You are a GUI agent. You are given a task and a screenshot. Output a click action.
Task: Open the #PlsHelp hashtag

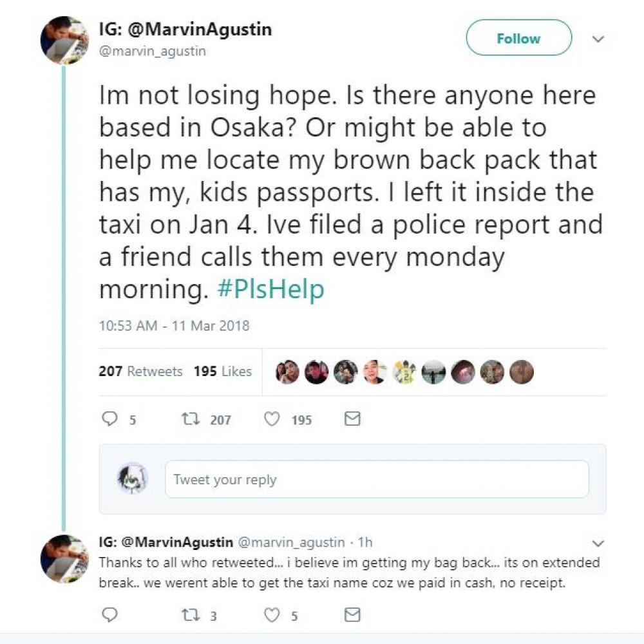point(271,290)
